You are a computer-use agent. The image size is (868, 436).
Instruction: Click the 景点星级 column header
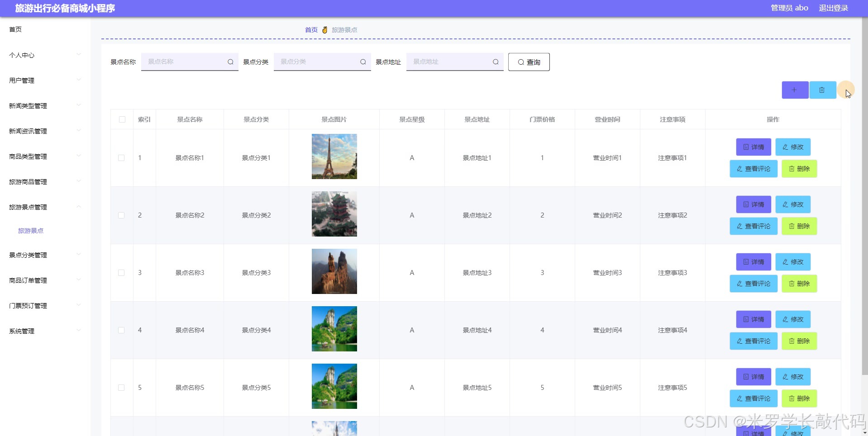click(412, 119)
